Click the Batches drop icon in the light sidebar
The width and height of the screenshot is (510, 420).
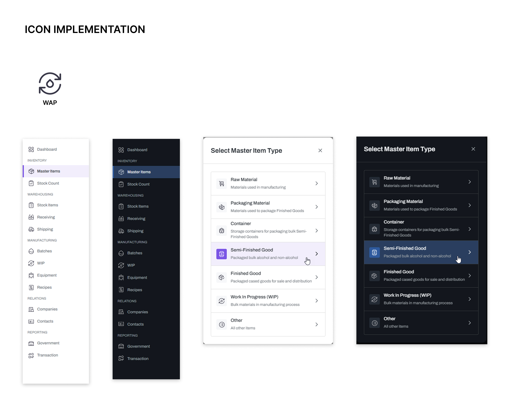pyautogui.click(x=31, y=251)
